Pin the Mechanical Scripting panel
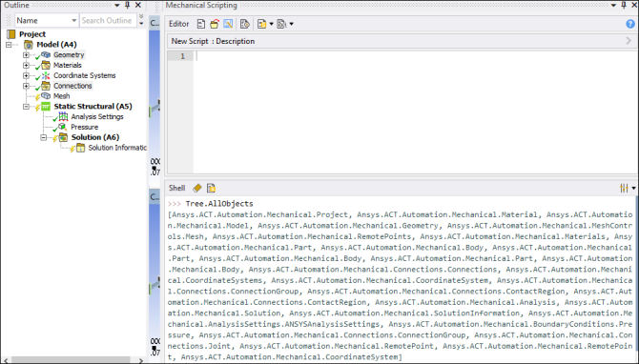Viewport: 639px width, 364px height. 624,5
